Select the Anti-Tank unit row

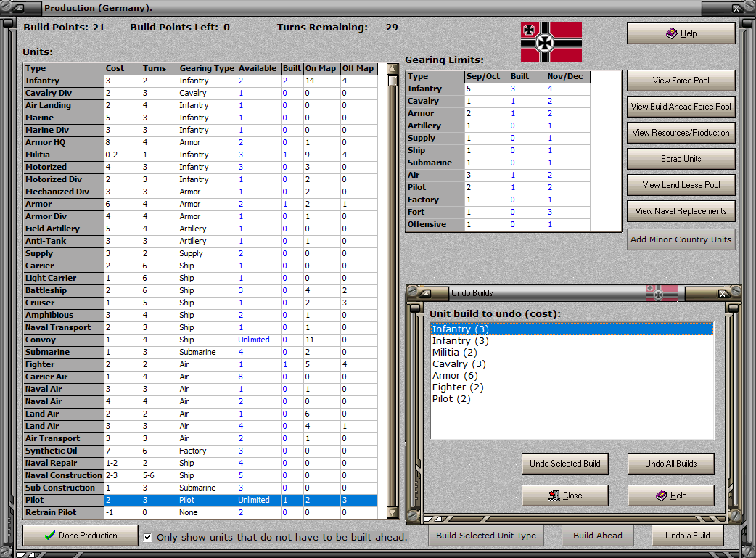(x=200, y=241)
